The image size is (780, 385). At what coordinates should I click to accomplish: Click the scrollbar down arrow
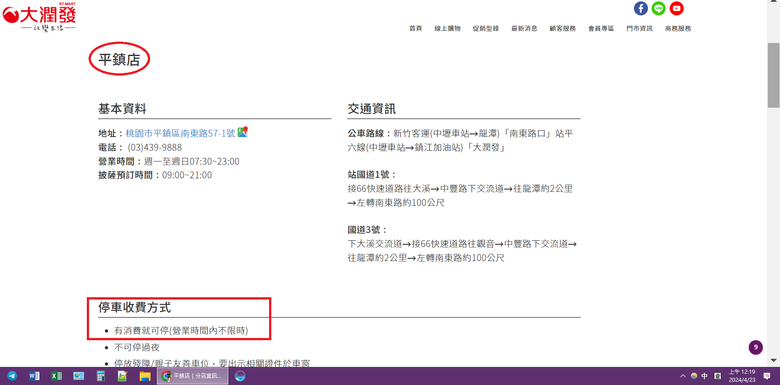pos(774,360)
